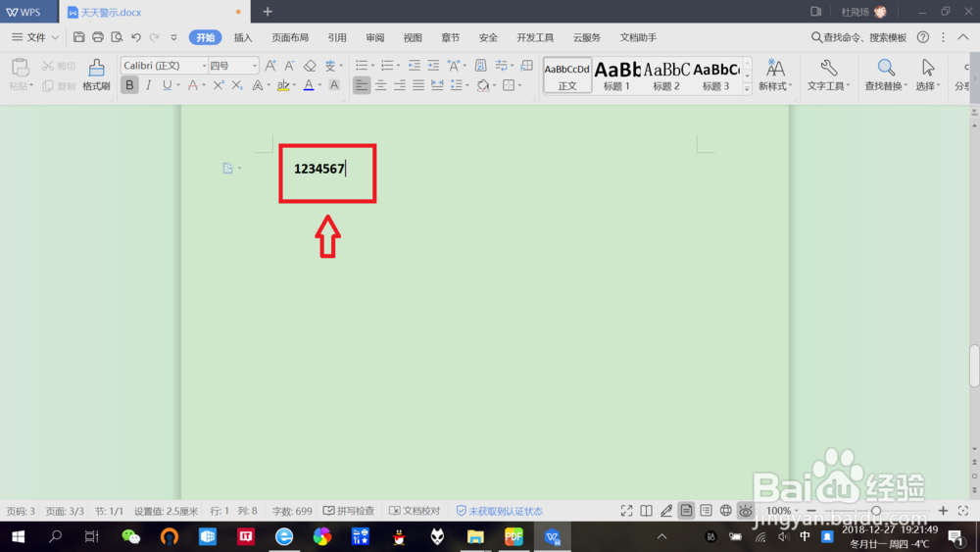Enter full screen view from status bar

[x=626, y=511]
